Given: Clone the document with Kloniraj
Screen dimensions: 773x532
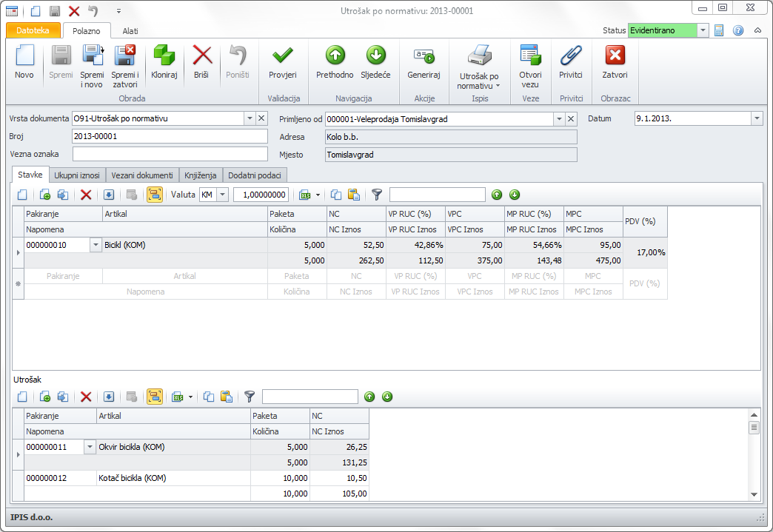Looking at the screenshot, I should pyautogui.click(x=164, y=62).
